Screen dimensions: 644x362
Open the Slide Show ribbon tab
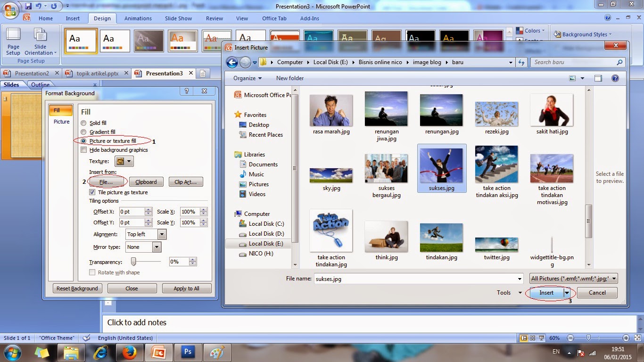click(179, 18)
